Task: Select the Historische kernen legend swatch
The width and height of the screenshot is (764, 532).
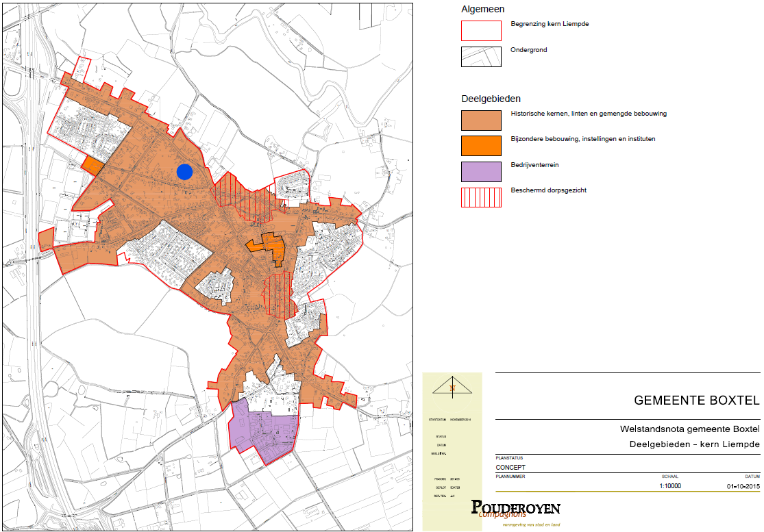Action: point(480,120)
